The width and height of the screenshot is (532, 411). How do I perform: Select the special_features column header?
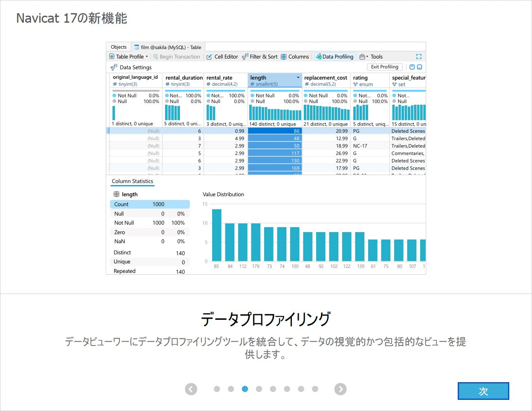[408, 80]
